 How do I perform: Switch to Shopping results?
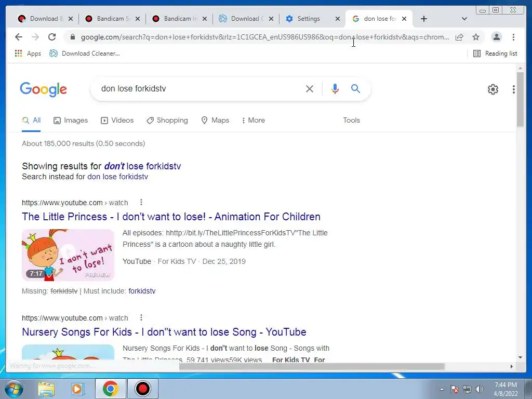[x=167, y=121]
